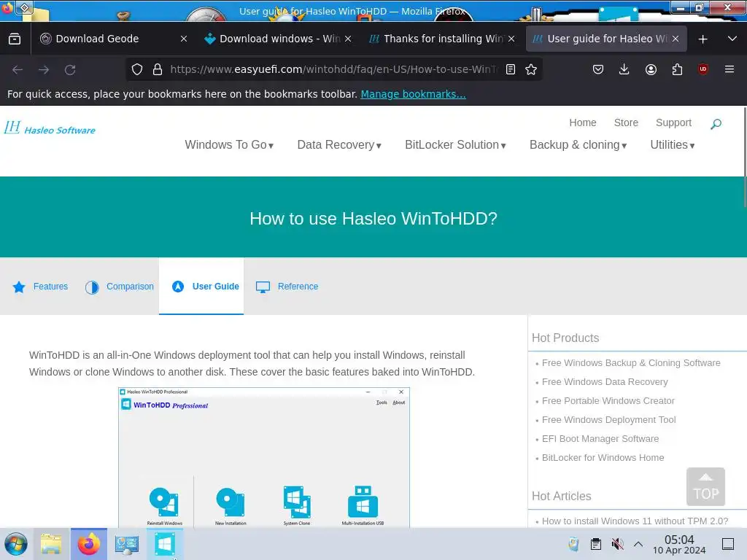Click Firefox taskbar icon

coord(89,544)
